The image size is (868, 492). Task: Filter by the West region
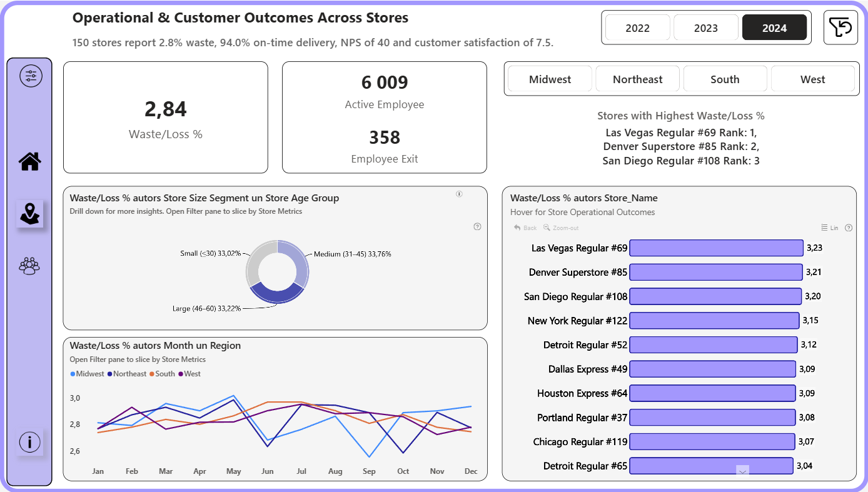pyautogui.click(x=812, y=79)
